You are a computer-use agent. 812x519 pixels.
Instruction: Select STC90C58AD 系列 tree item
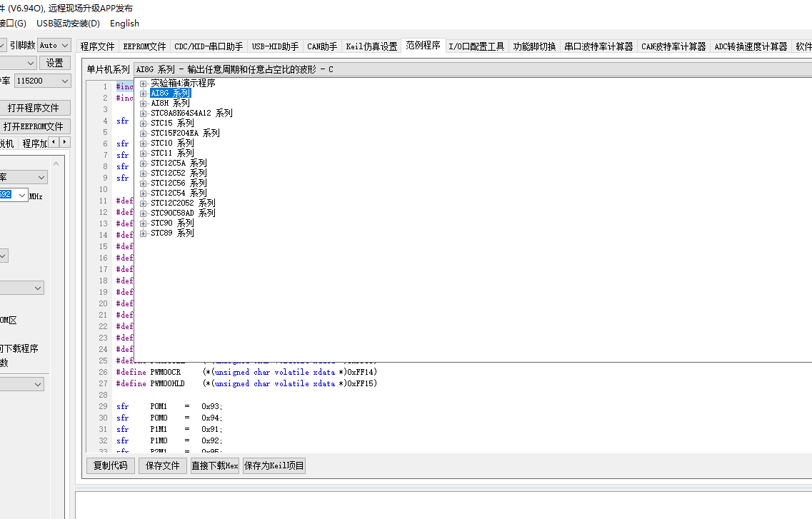(183, 213)
